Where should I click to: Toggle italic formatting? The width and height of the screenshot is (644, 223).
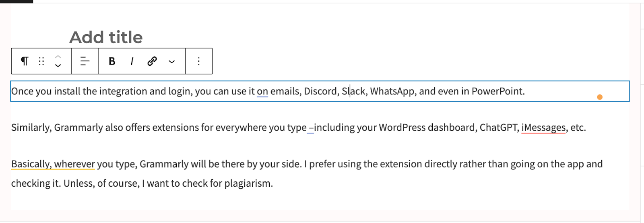point(132,61)
